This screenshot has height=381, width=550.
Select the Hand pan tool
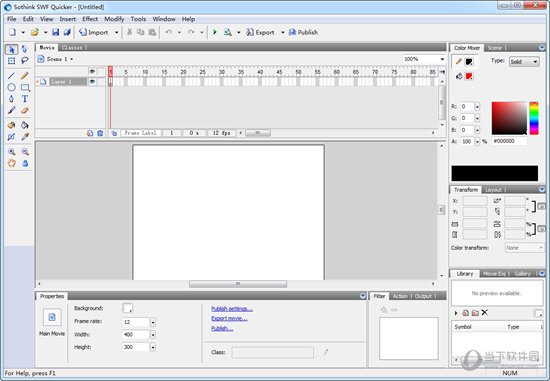click(12, 163)
